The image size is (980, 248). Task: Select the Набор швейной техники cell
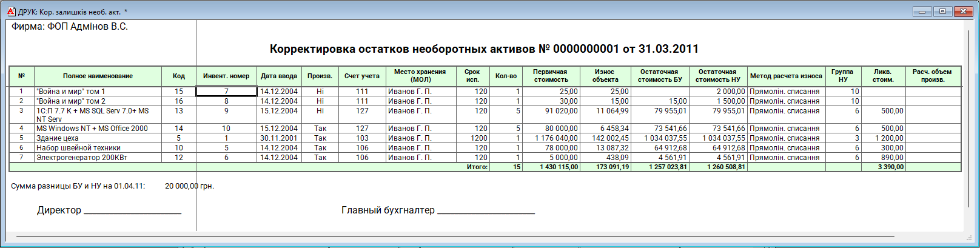[78, 148]
